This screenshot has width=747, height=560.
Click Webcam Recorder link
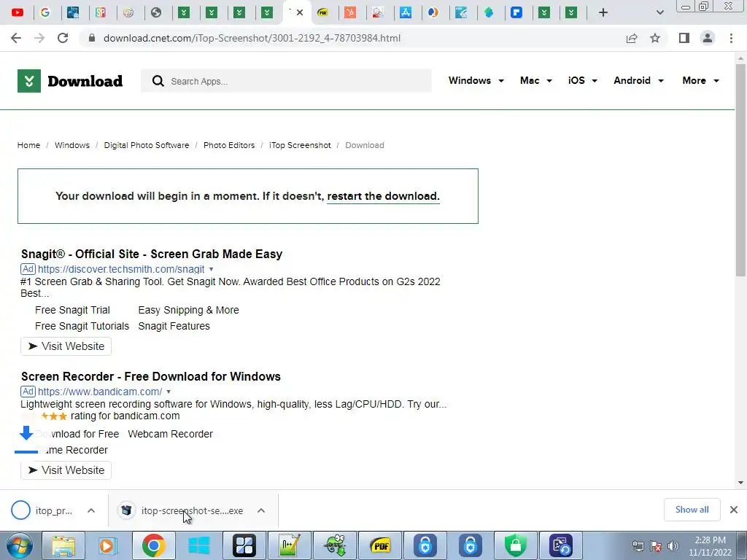(170, 434)
